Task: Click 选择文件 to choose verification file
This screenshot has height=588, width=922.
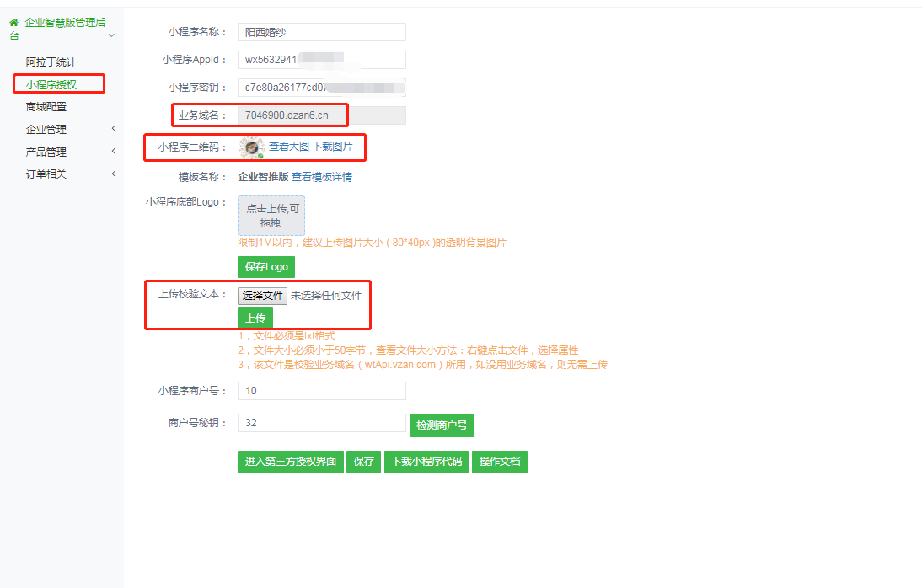Action: tap(262, 296)
